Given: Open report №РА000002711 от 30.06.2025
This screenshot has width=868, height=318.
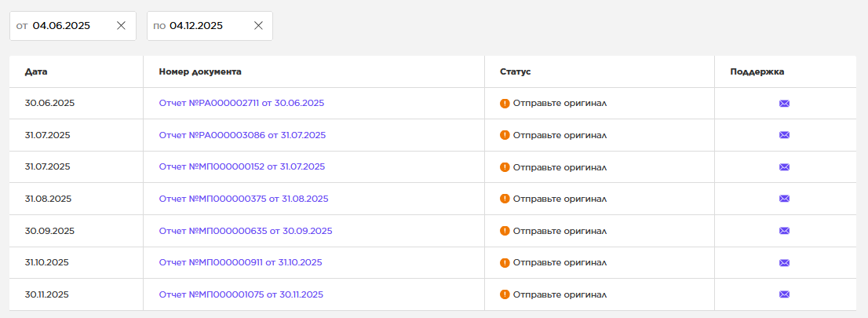Looking at the screenshot, I should click(241, 103).
